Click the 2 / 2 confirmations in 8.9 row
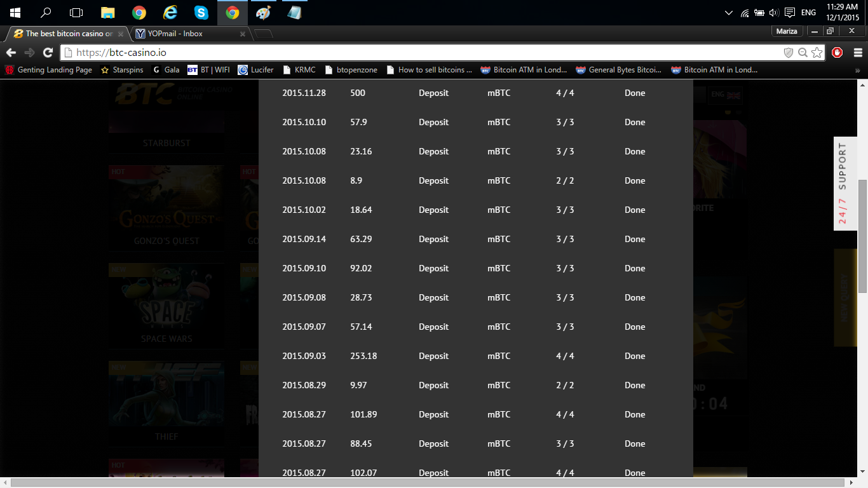868x488 pixels. tap(565, 180)
